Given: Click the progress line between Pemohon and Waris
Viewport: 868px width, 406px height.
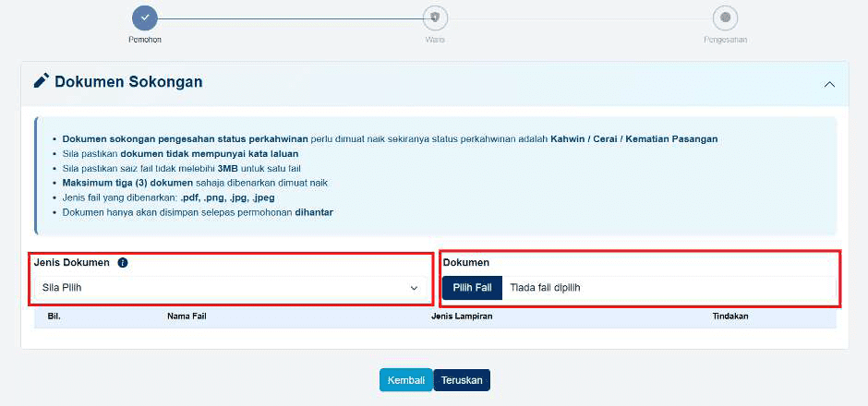Looking at the screenshot, I should tap(290, 18).
